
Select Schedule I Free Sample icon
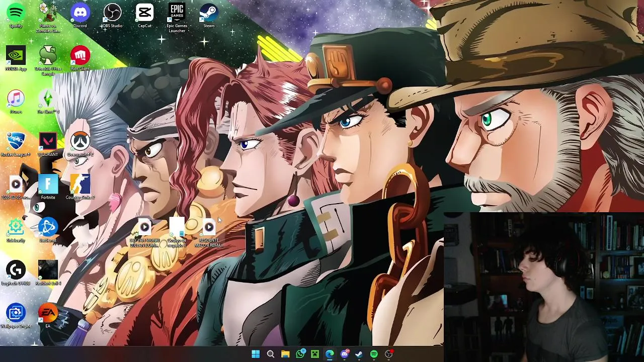pyautogui.click(x=48, y=60)
